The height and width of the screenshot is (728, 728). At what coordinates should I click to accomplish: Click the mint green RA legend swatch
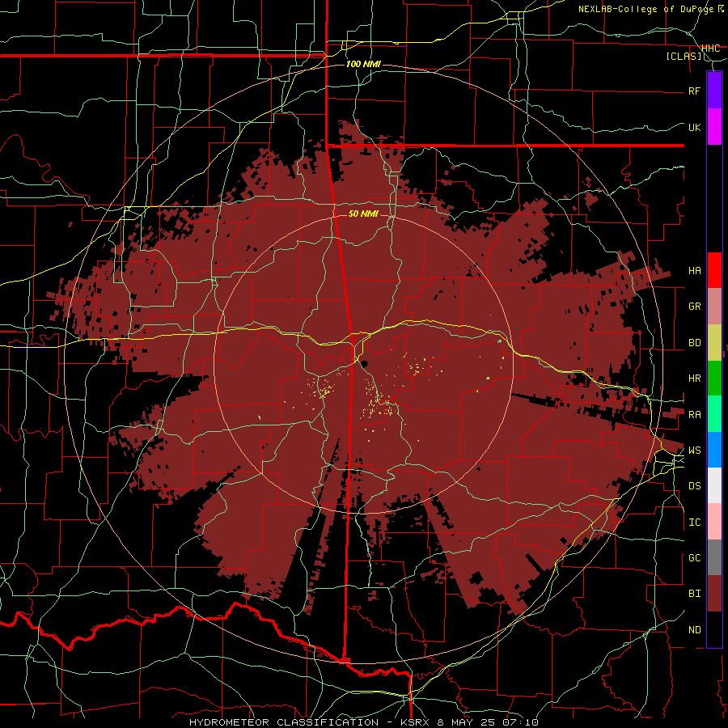[x=714, y=414]
